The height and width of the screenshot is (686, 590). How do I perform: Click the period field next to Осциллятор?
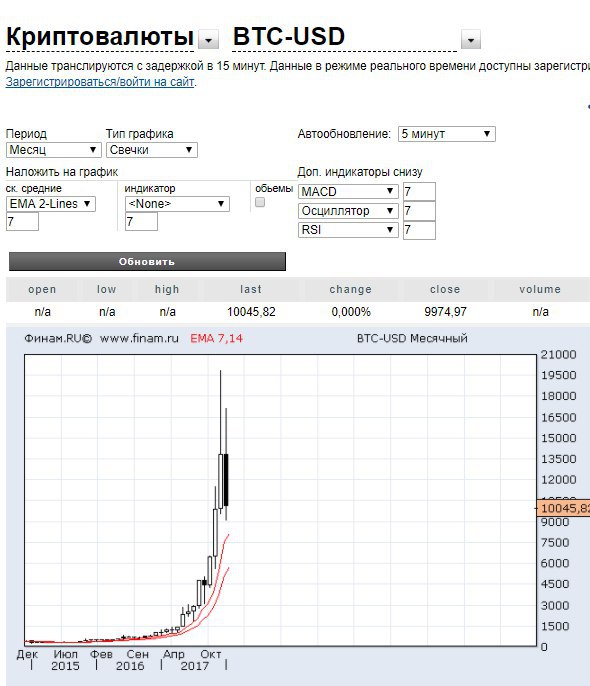pos(419,211)
